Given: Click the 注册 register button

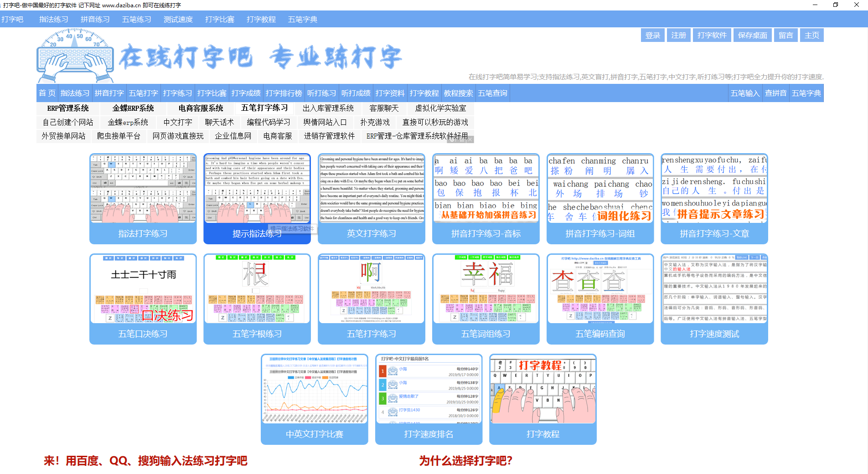Looking at the screenshot, I should pyautogui.click(x=679, y=35).
